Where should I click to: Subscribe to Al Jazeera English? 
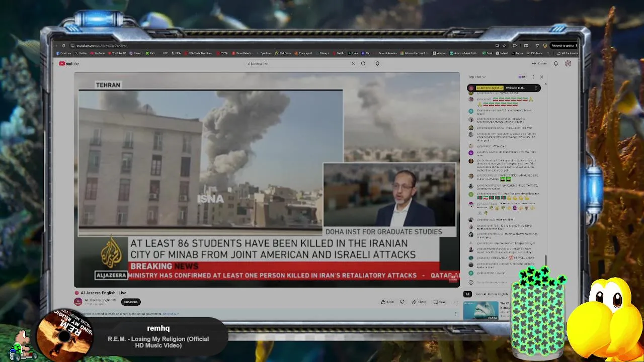(x=131, y=302)
